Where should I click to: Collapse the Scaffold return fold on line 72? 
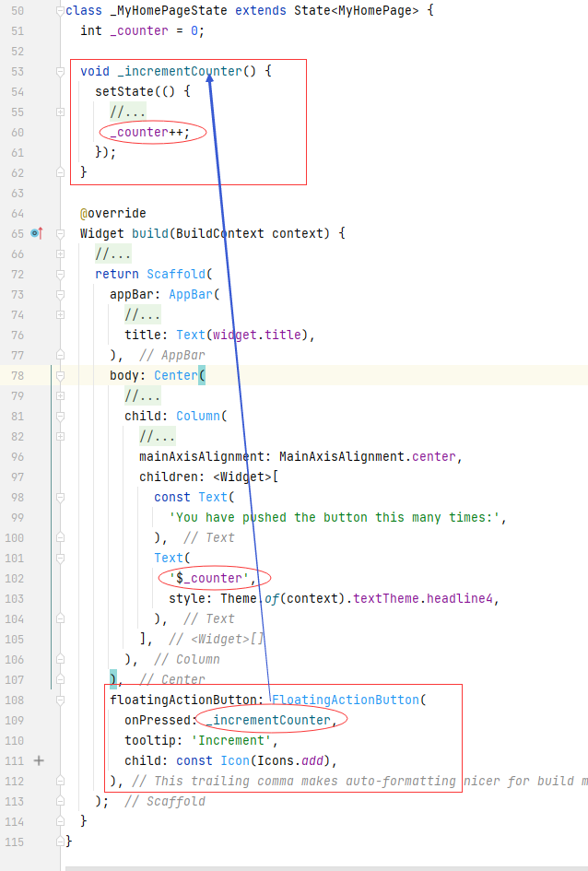pyautogui.click(x=60, y=274)
